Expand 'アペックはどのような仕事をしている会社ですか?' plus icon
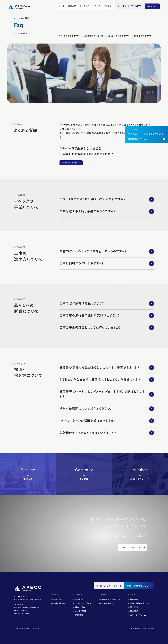The image size is (168, 644). [x=151, y=199]
